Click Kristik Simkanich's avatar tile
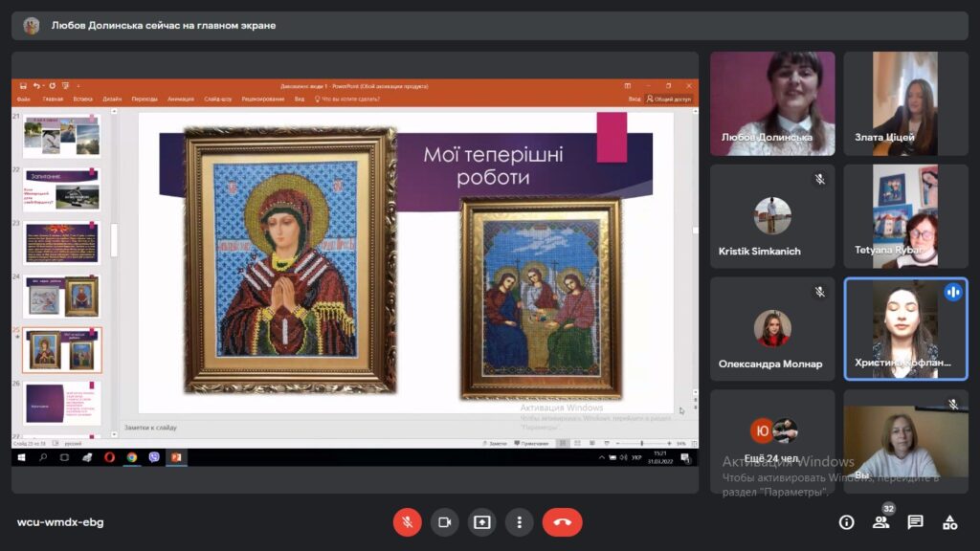This screenshot has height=551, width=980. 772,216
